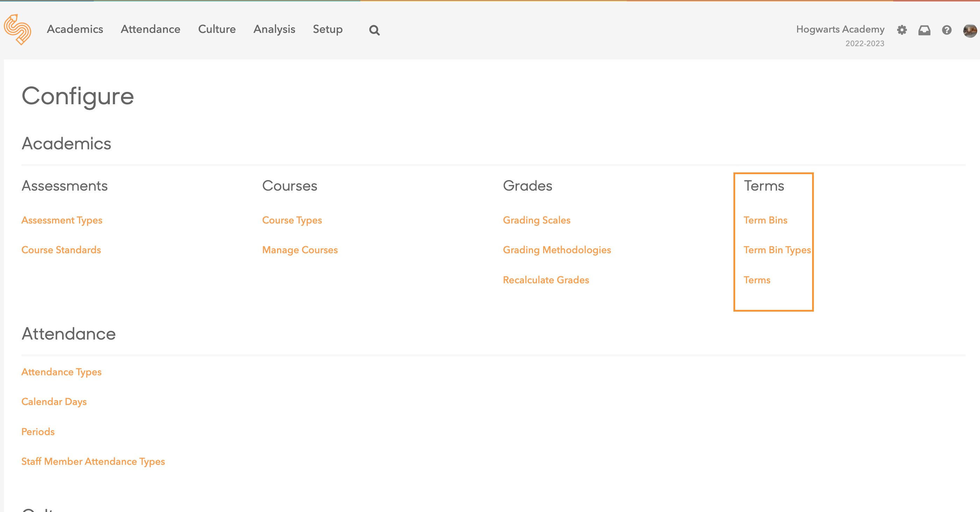980x512 pixels.
Task: Open the settings gear icon
Action: pos(902,30)
